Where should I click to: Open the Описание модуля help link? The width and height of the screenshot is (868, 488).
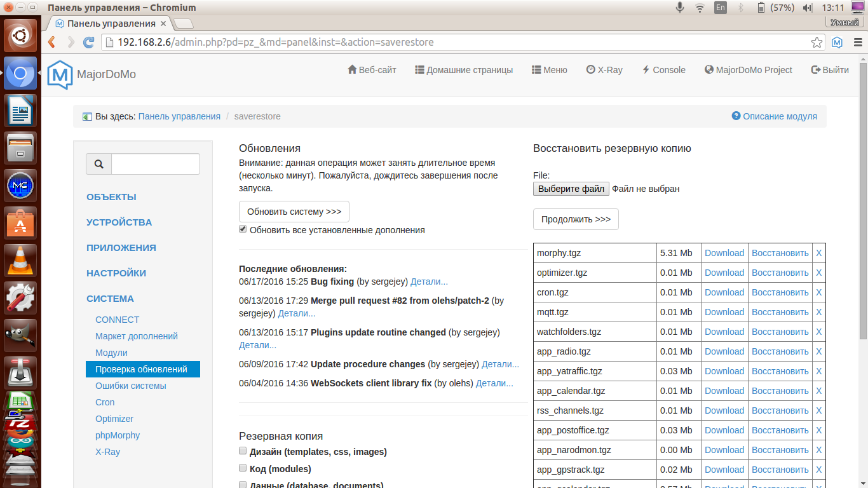[775, 116]
